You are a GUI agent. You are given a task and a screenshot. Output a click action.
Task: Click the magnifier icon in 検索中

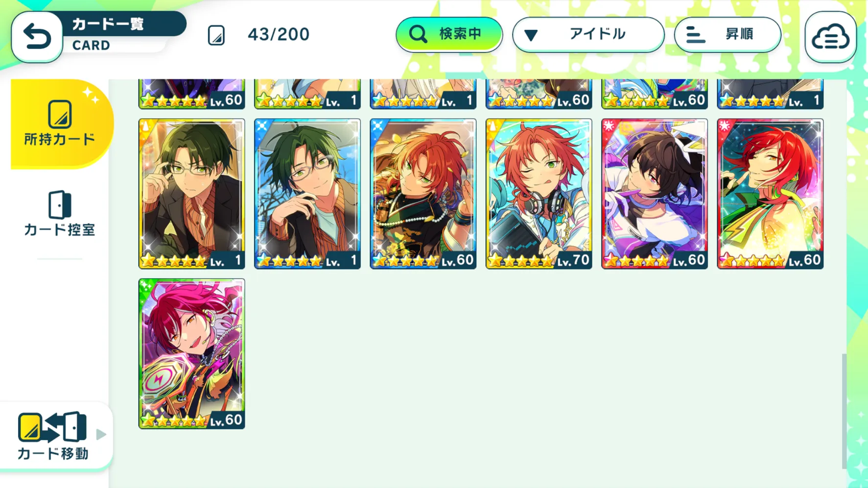[418, 34]
